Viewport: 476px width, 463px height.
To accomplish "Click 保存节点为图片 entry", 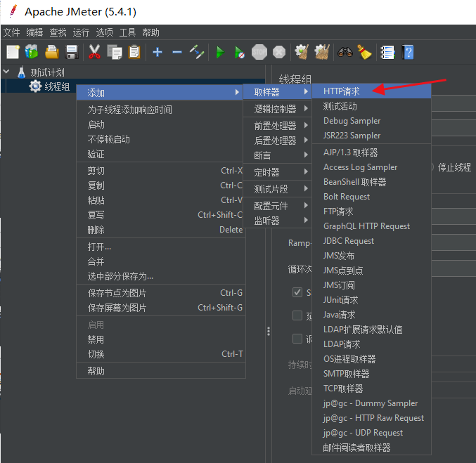I will [161, 293].
